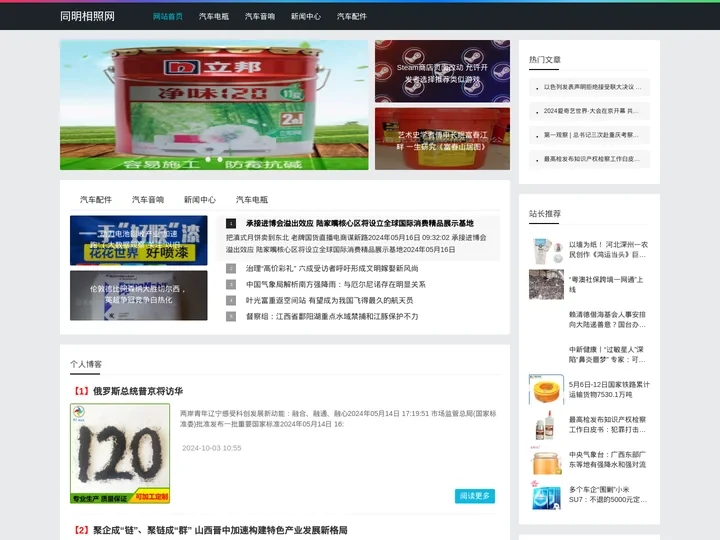The image size is (720, 540).
Task: Click the 站长推荐 section heading
Action: (x=545, y=214)
